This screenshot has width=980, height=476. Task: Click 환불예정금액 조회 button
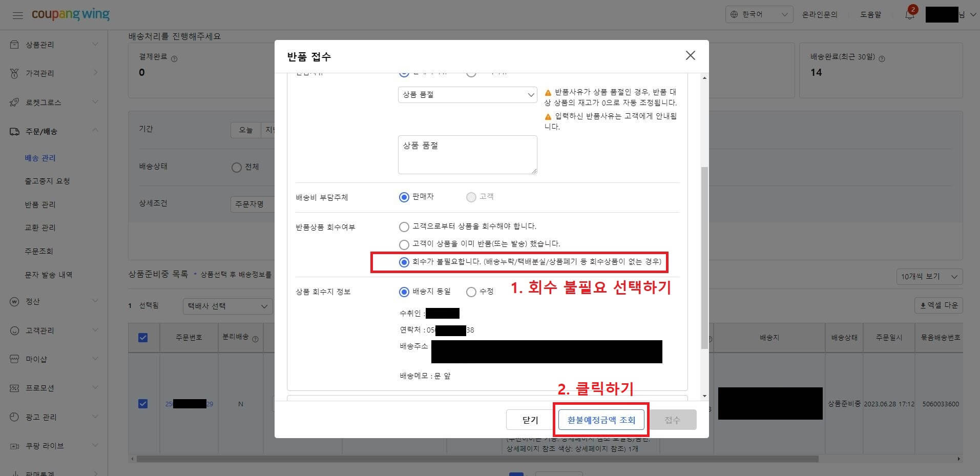coord(601,420)
